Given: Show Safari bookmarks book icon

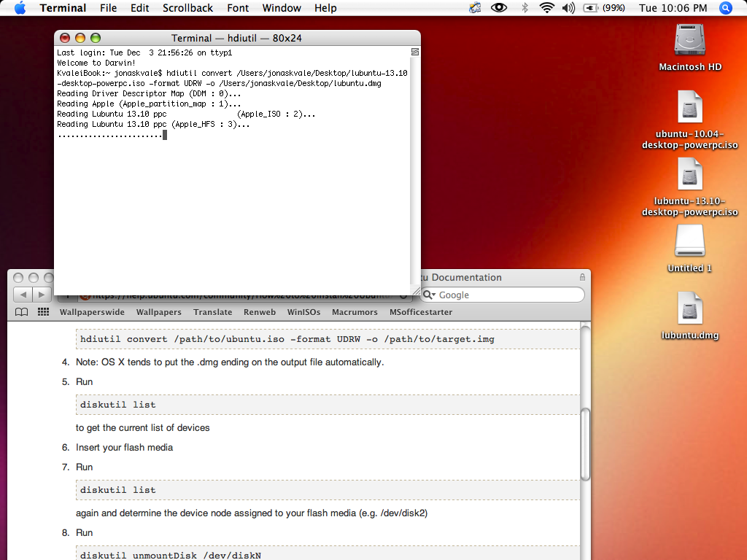Looking at the screenshot, I should pos(21,312).
